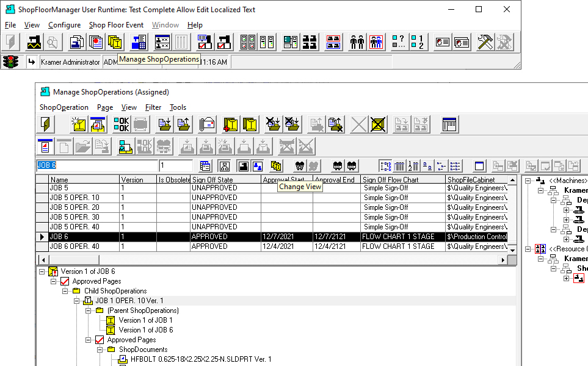Open the Shop Floor Event menu

tap(116, 25)
